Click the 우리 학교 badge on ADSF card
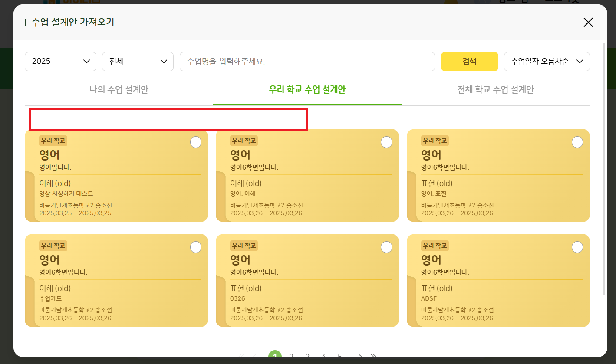The height and width of the screenshot is (364, 616). point(435,246)
